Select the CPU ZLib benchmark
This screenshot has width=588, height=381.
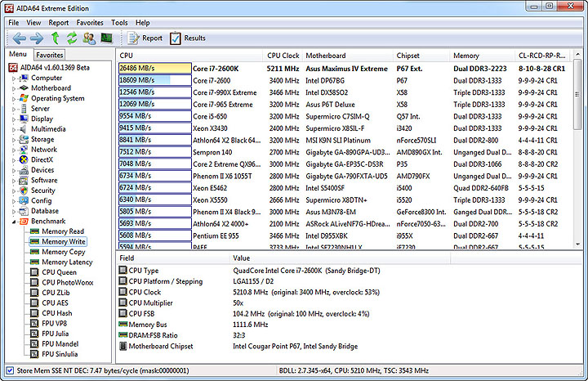click(x=56, y=293)
